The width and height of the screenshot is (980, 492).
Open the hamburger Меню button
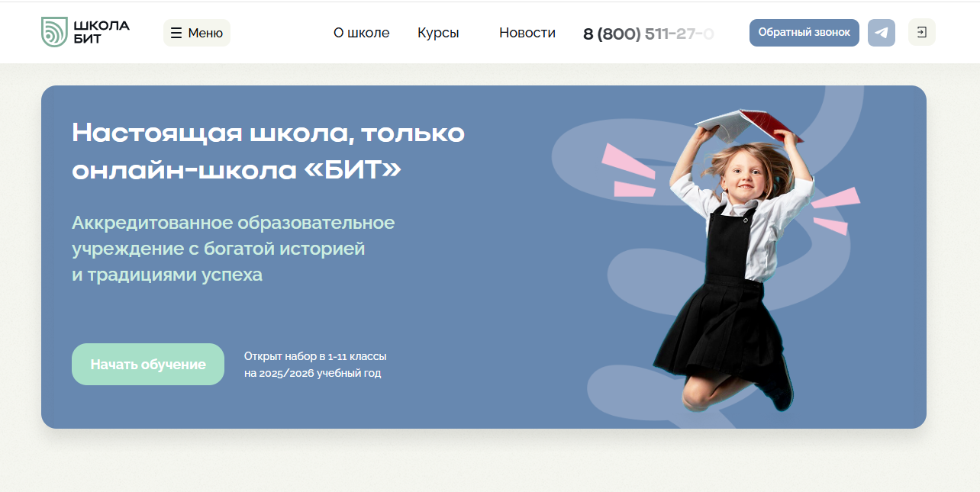[197, 33]
